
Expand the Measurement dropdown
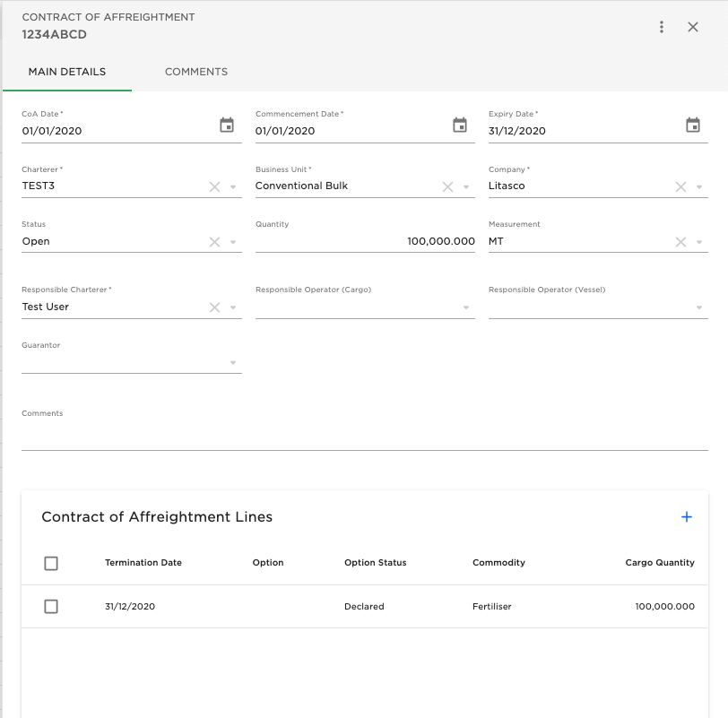click(x=699, y=242)
